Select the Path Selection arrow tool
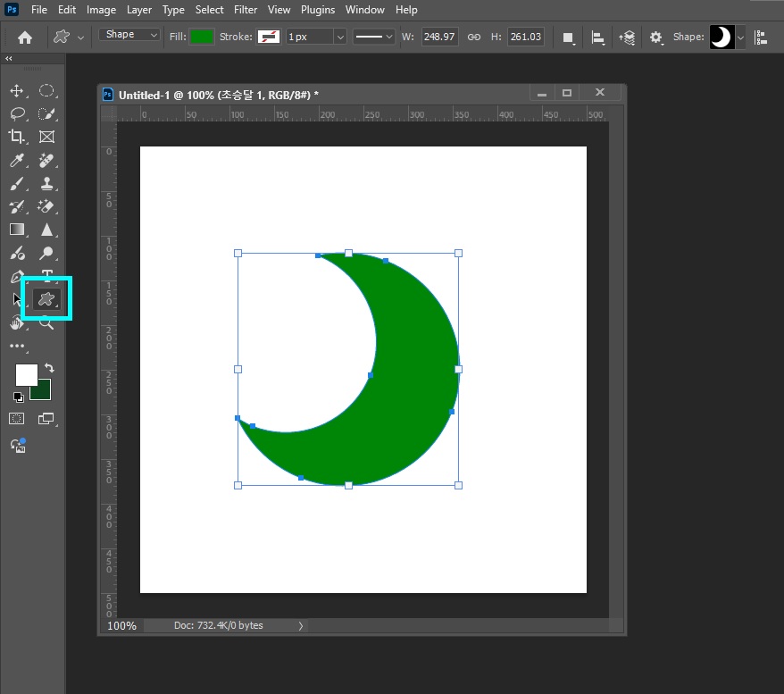Screen dimensions: 784x694 [16, 299]
